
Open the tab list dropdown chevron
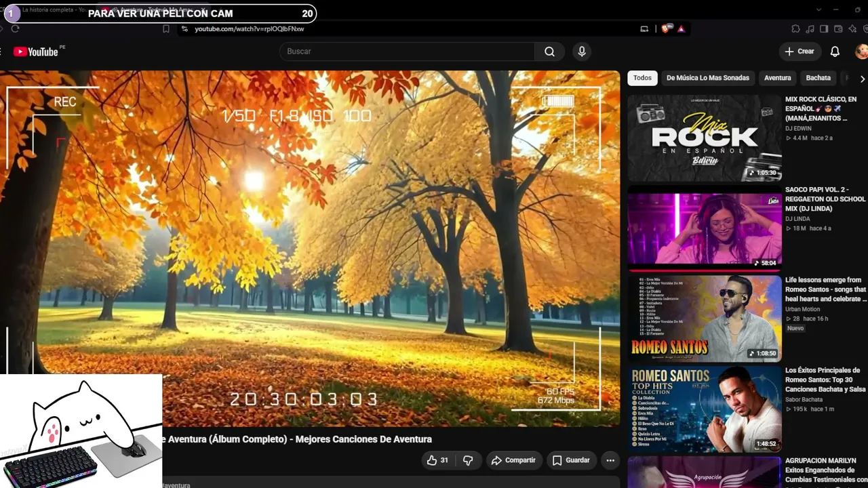coord(818,9)
